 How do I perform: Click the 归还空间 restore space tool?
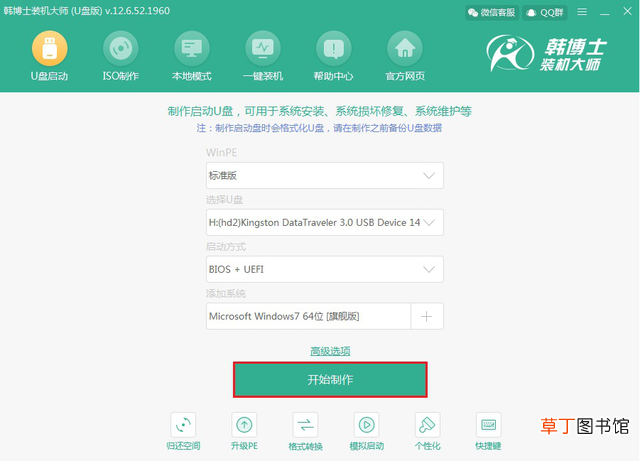coord(183,432)
